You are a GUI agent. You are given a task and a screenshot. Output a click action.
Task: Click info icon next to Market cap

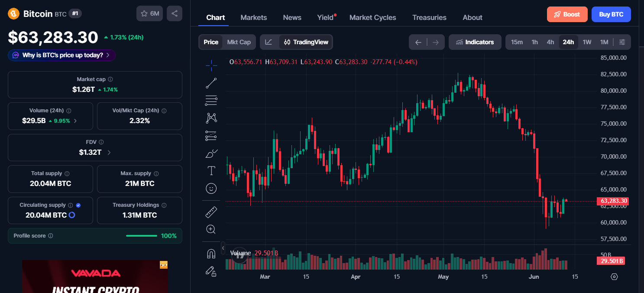coord(110,79)
